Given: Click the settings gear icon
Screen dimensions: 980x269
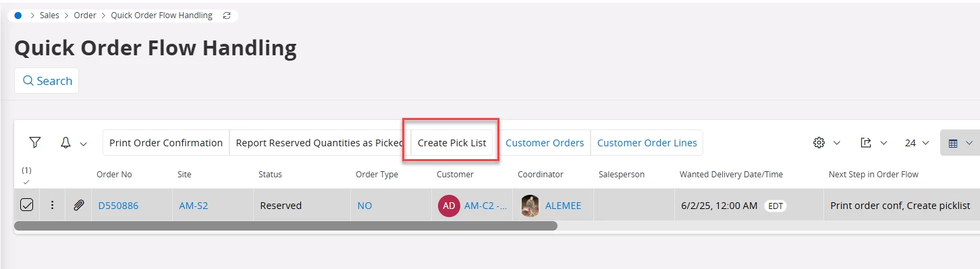Looking at the screenshot, I should (x=819, y=143).
